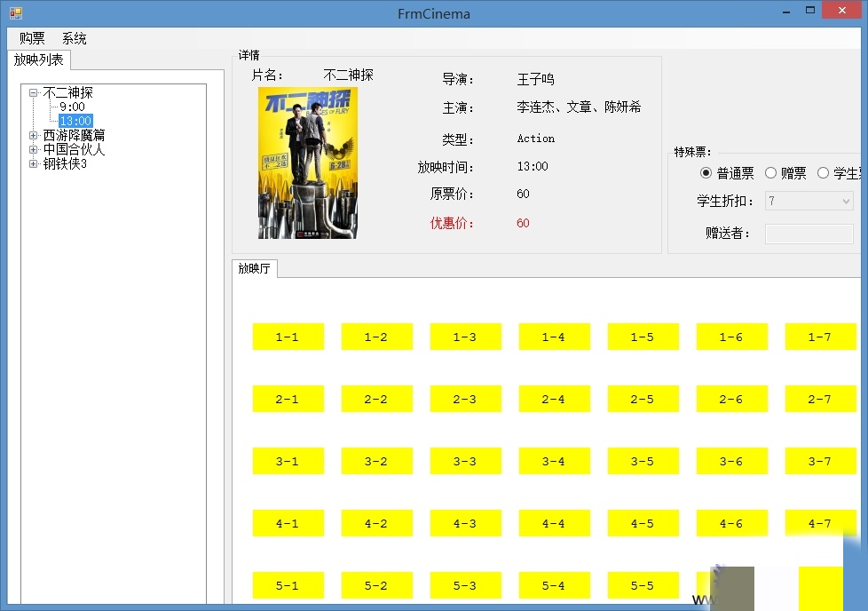Select the 9:00 showtime
The height and width of the screenshot is (611, 868).
coord(73,107)
